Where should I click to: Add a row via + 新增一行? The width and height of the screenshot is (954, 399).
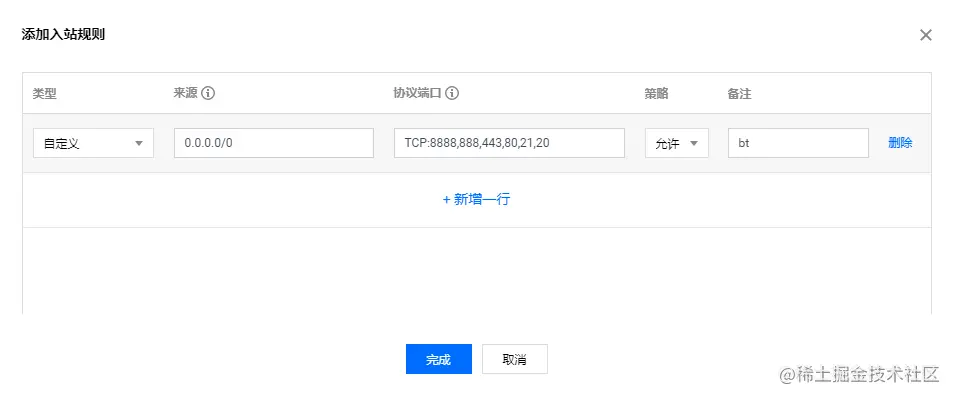pyautogui.click(x=476, y=200)
